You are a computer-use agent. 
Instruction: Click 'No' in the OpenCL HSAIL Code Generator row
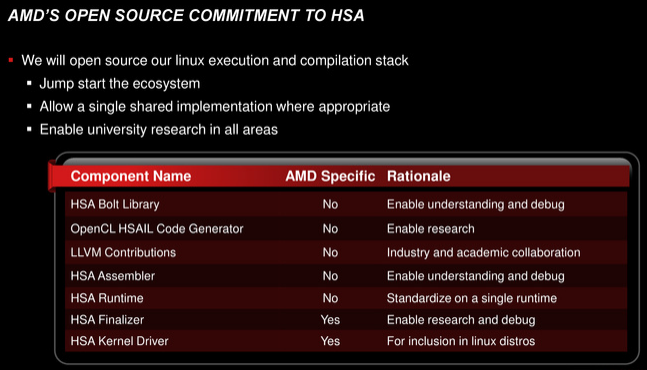point(330,229)
